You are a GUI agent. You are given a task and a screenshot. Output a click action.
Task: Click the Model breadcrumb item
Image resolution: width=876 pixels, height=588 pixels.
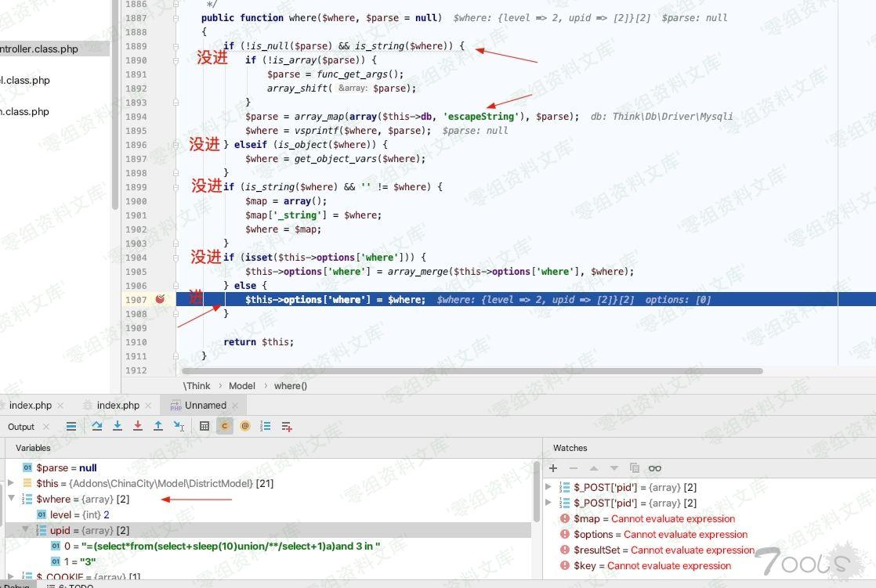pos(242,385)
